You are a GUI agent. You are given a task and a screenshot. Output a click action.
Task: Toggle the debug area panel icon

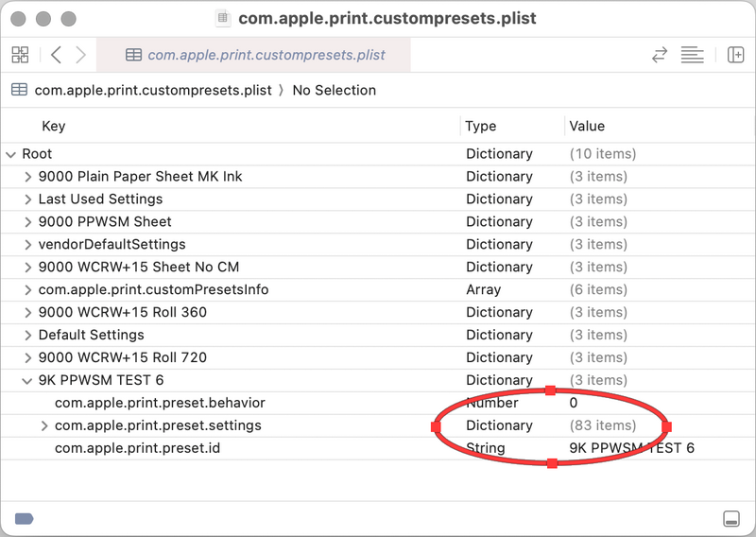click(x=730, y=518)
